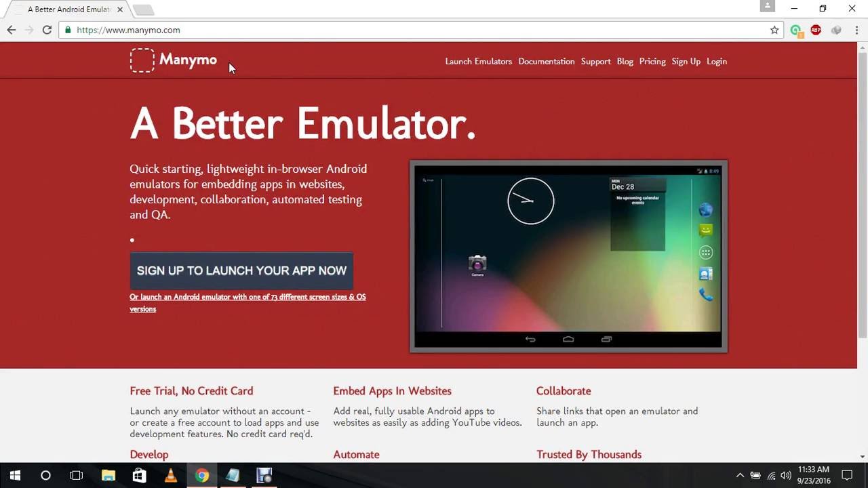
Task: Click the Develop heading
Action: tap(149, 455)
